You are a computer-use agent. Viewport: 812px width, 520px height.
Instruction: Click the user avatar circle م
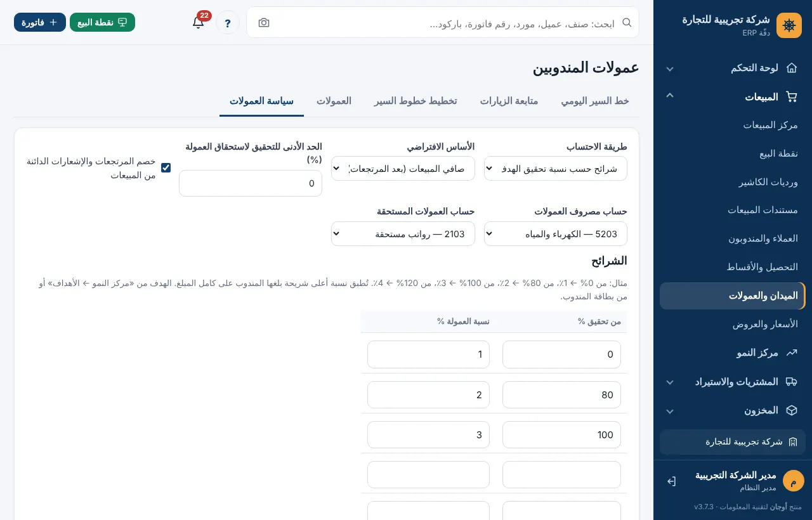pyautogui.click(x=793, y=481)
